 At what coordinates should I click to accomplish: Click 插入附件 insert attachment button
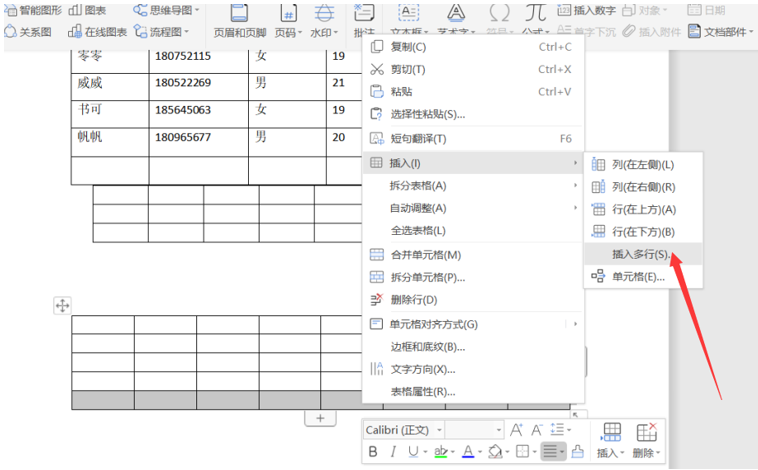[652, 32]
